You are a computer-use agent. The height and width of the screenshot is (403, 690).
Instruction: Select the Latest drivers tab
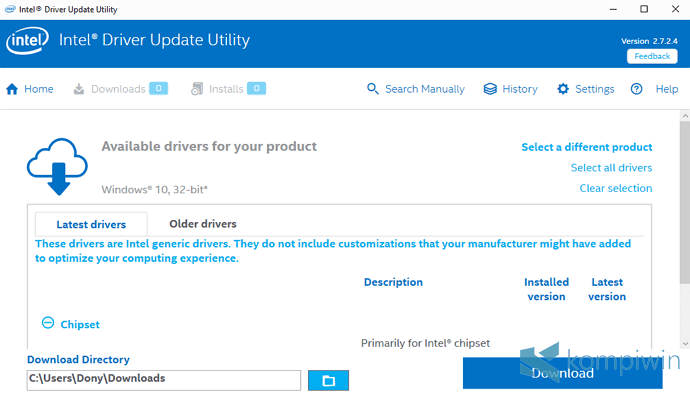tap(91, 225)
